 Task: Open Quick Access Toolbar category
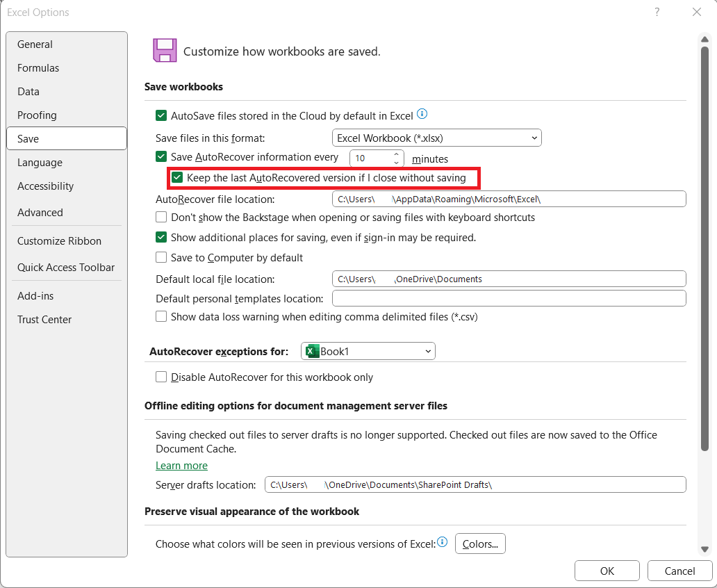click(67, 267)
